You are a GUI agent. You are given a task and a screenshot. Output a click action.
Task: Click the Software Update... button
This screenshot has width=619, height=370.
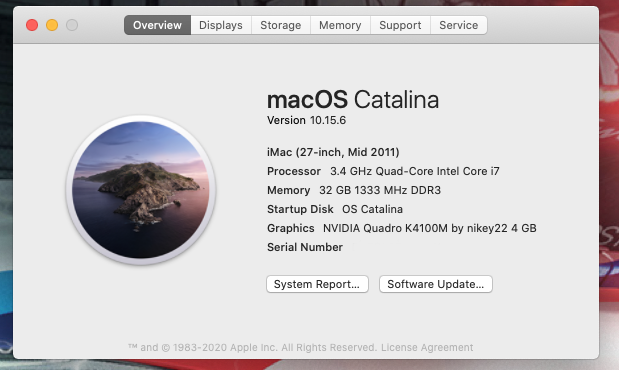click(436, 284)
